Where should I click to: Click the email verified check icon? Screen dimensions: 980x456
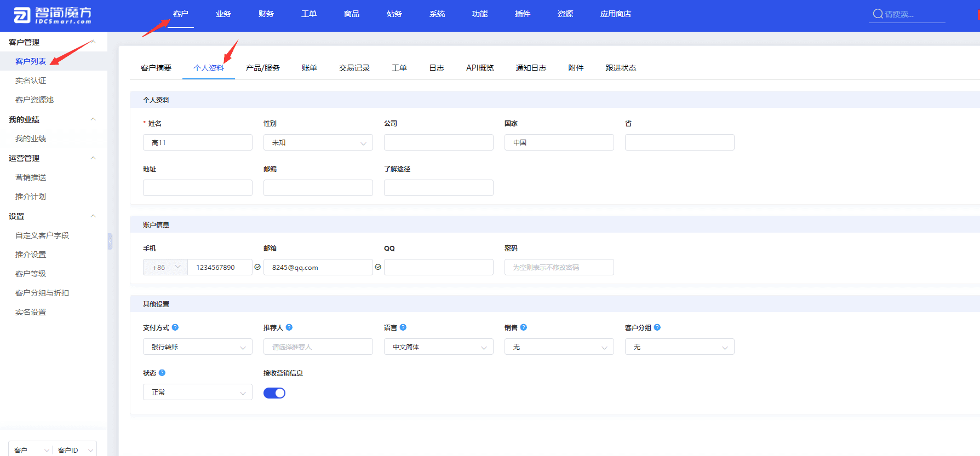pyautogui.click(x=378, y=267)
